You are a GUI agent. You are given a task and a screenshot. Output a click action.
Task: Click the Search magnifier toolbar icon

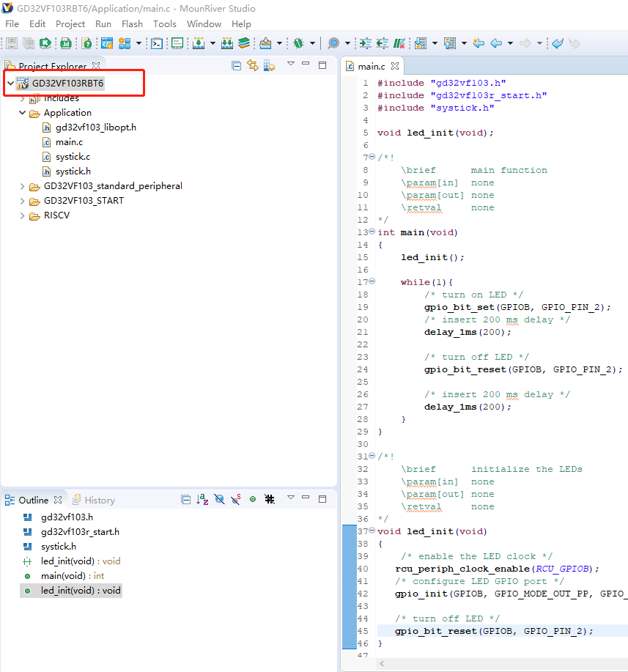[333, 43]
